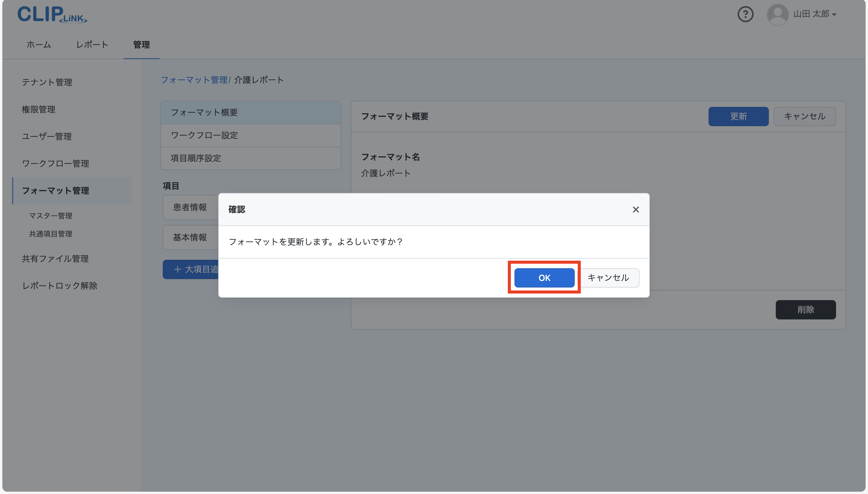
Task: Click the CLIP LiNK logo
Action: 52,14
